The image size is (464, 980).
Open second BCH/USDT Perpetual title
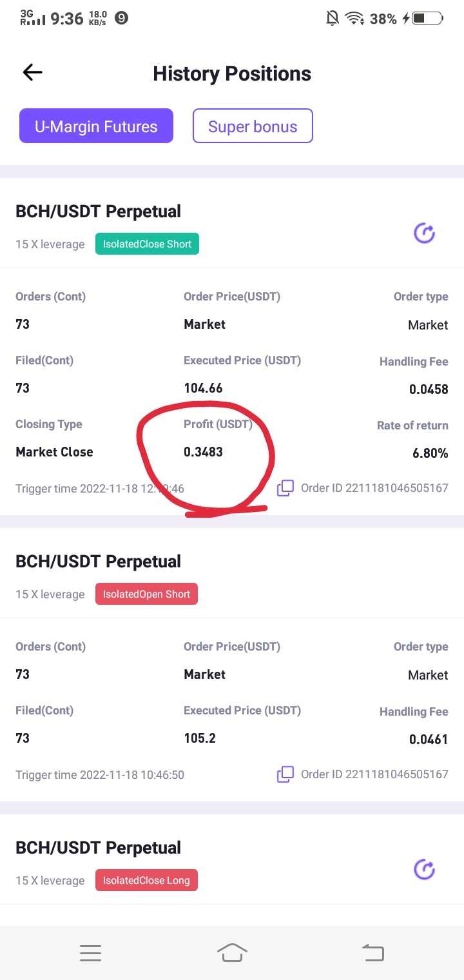tap(98, 562)
